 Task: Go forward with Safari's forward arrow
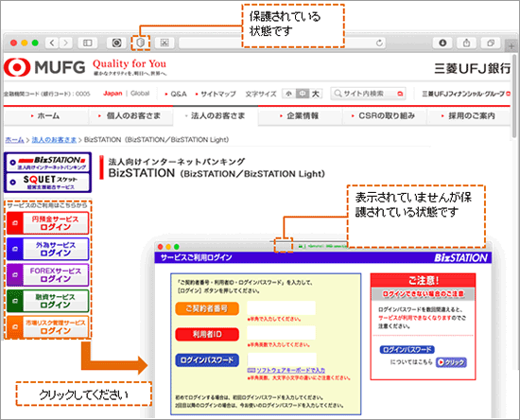tap(65, 43)
